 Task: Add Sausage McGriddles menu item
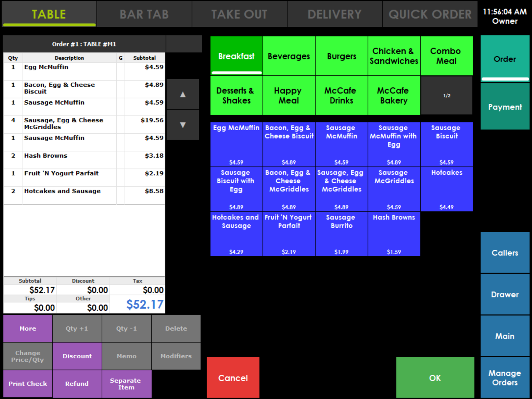(394, 189)
